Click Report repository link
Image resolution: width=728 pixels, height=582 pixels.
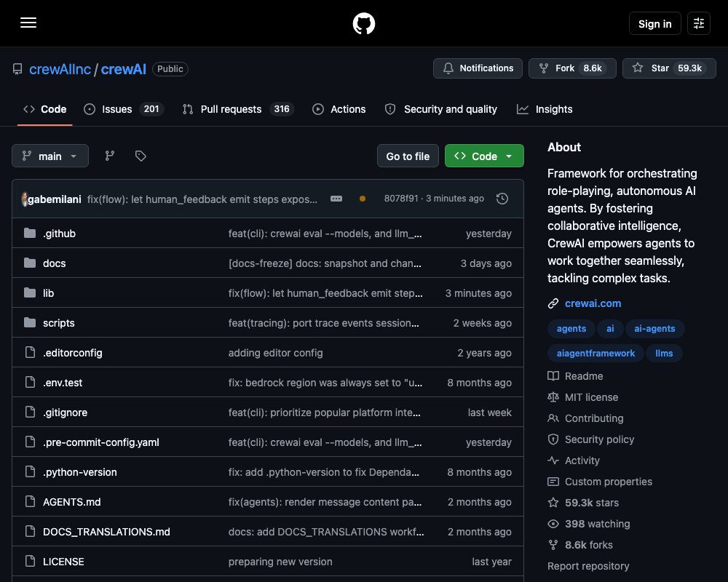point(587,566)
